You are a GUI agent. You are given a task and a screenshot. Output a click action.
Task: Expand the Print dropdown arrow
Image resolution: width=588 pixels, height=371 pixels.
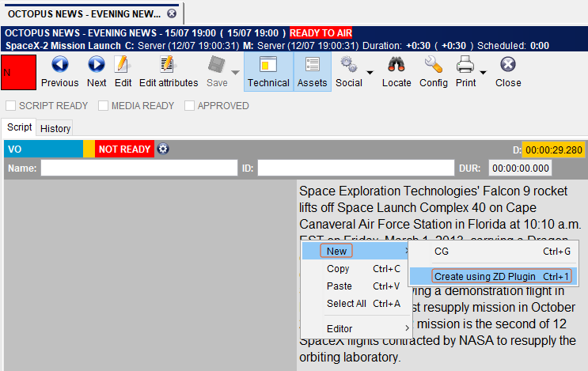[484, 73]
